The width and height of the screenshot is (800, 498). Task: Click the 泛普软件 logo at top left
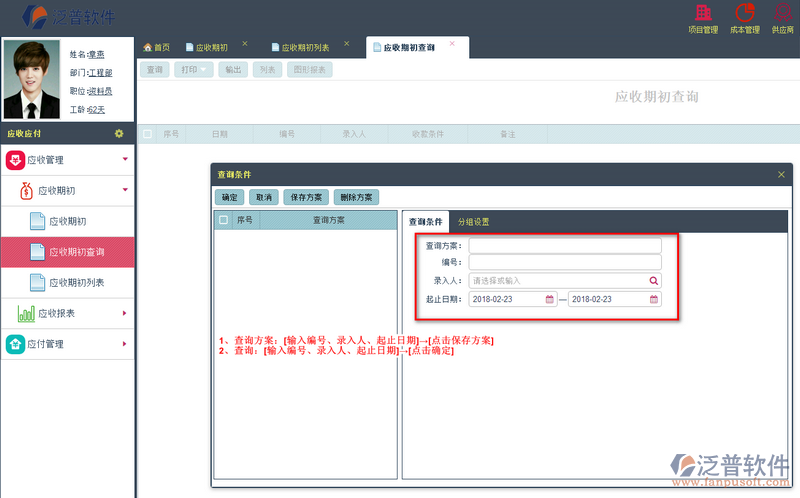point(69,17)
